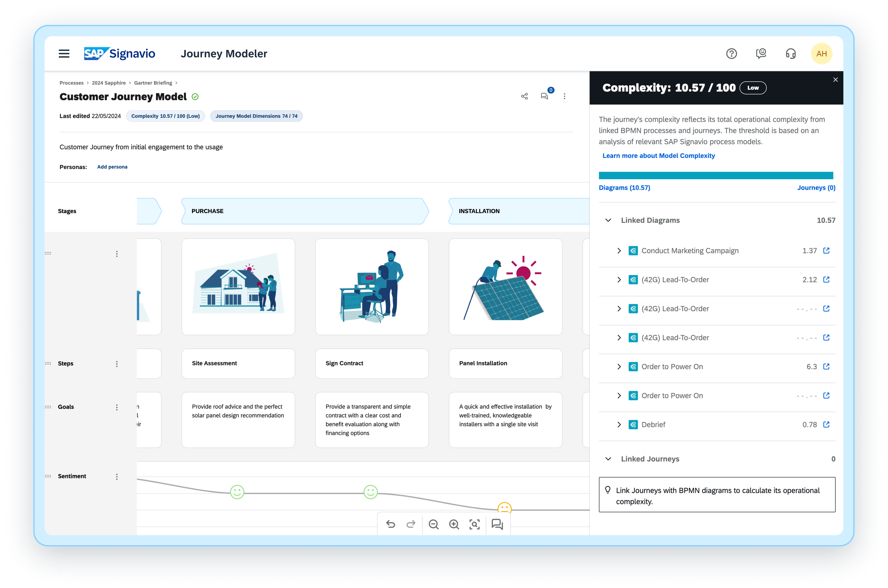Open the comments icon with badge

click(x=544, y=96)
